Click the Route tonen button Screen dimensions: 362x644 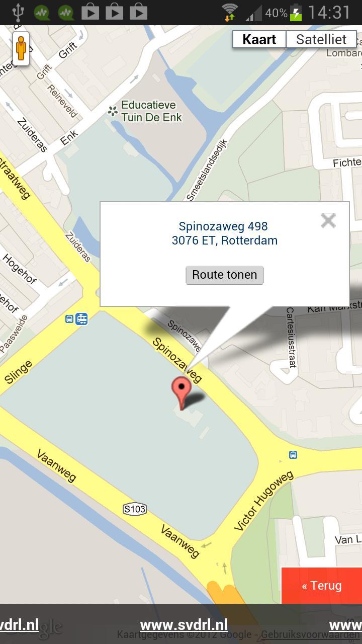pos(225,275)
